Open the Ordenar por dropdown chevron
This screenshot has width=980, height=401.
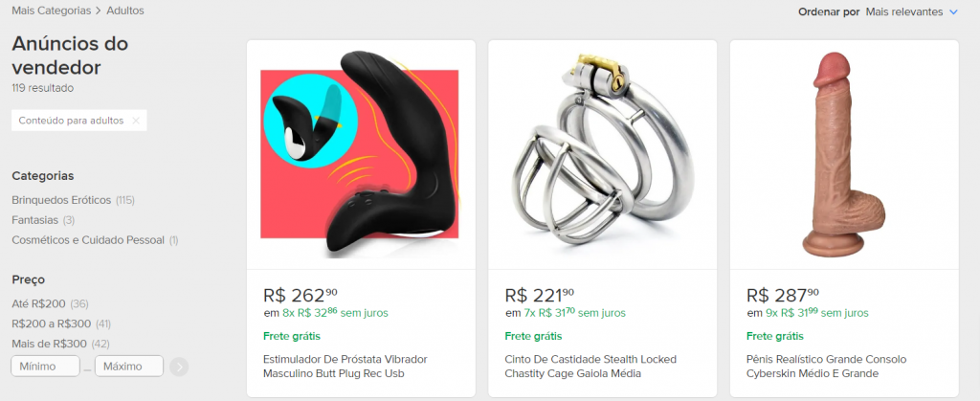(x=953, y=11)
